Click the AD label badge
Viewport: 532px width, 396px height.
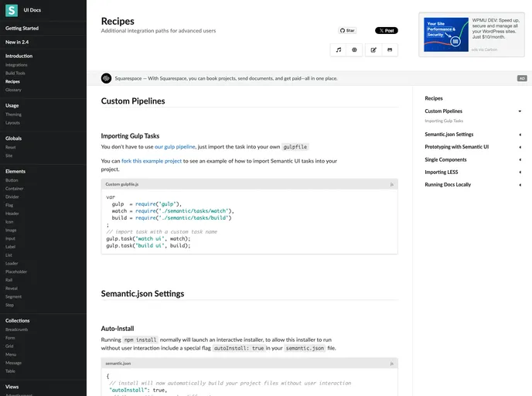click(x=522, y=78)
